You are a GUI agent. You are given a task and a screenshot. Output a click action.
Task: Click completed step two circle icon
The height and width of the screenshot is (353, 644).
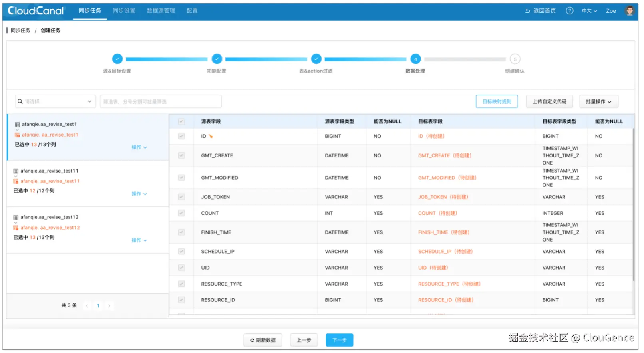pos(217,59)
